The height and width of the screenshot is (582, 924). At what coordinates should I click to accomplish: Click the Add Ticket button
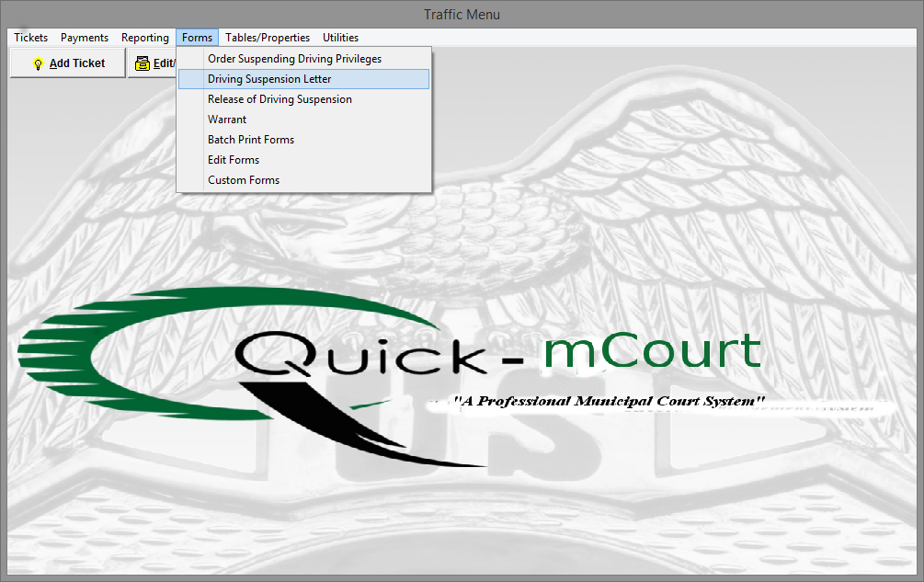coord(68,63)
